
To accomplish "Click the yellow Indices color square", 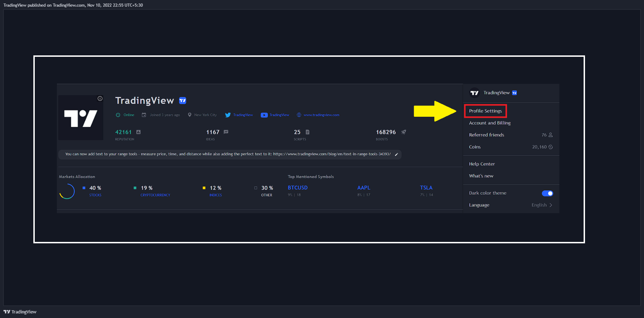I will (204, 188).
